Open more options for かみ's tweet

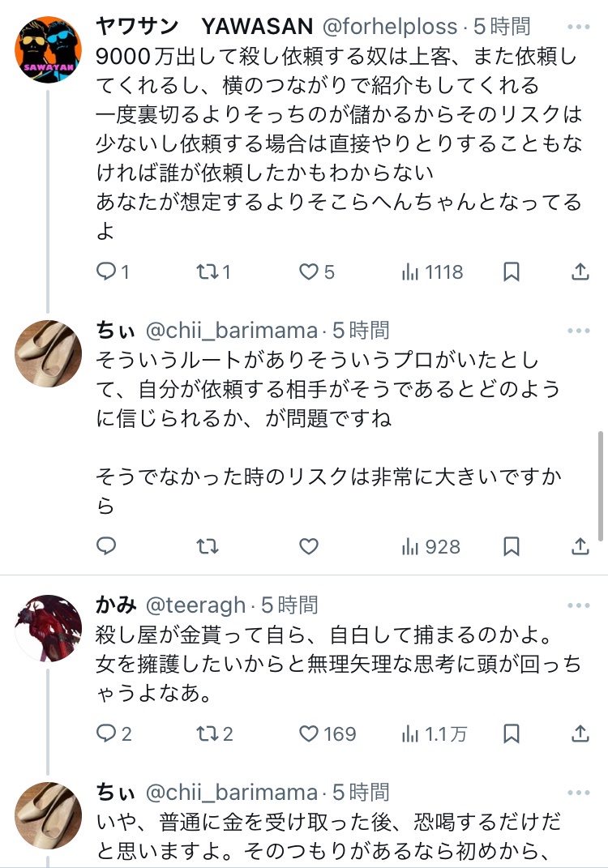point(579,605)
